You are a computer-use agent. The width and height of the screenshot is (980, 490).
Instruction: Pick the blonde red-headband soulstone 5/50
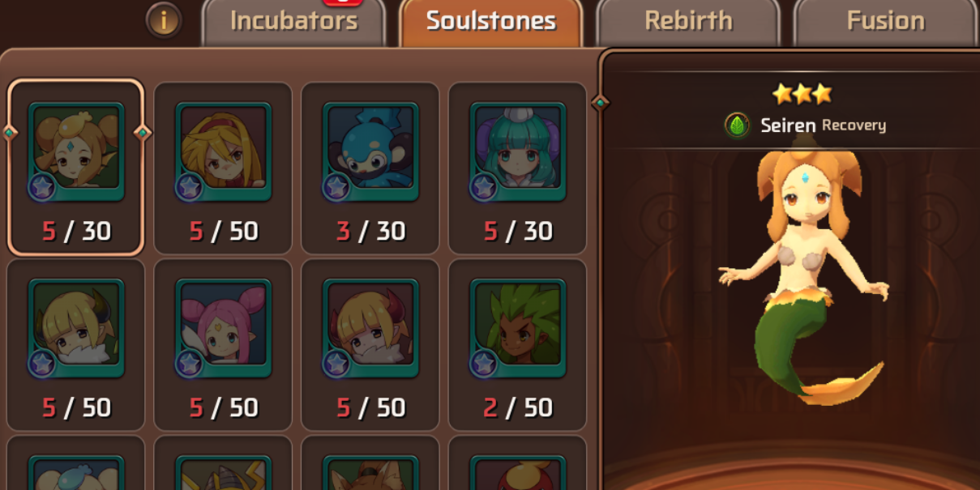tap(223, 168)
